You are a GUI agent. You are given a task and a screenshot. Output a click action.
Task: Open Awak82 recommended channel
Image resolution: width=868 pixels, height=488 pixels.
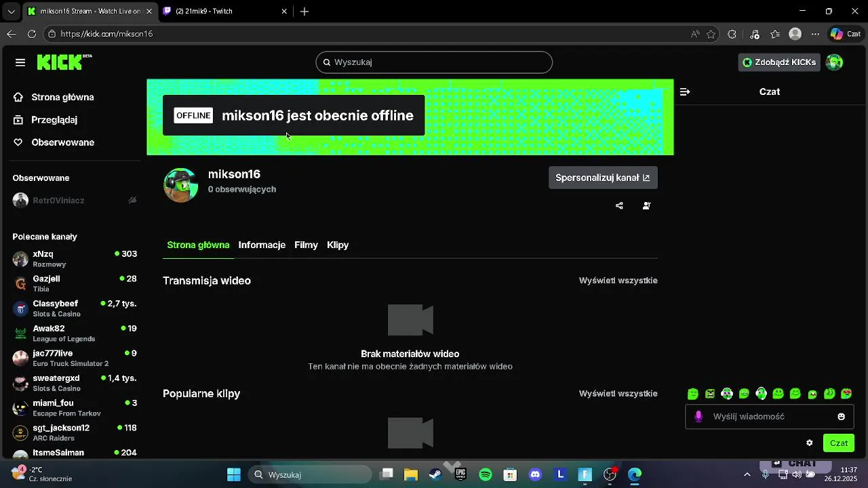[75, 333]
